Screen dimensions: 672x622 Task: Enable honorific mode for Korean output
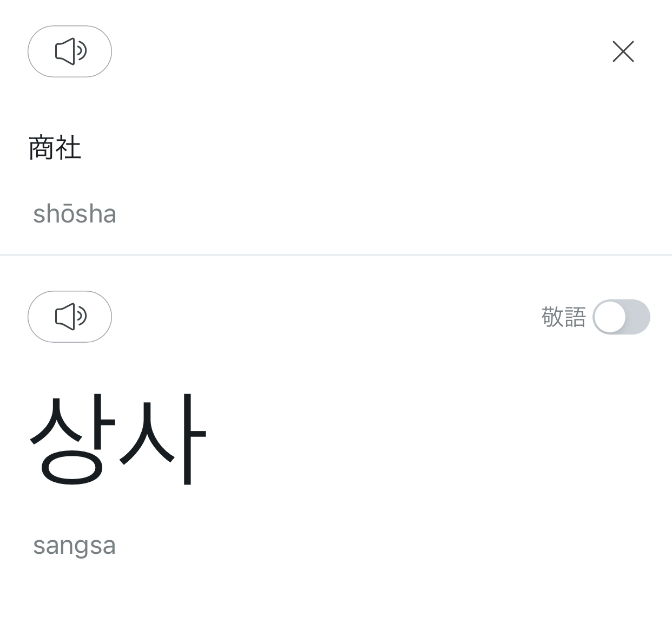coord(621,317)
